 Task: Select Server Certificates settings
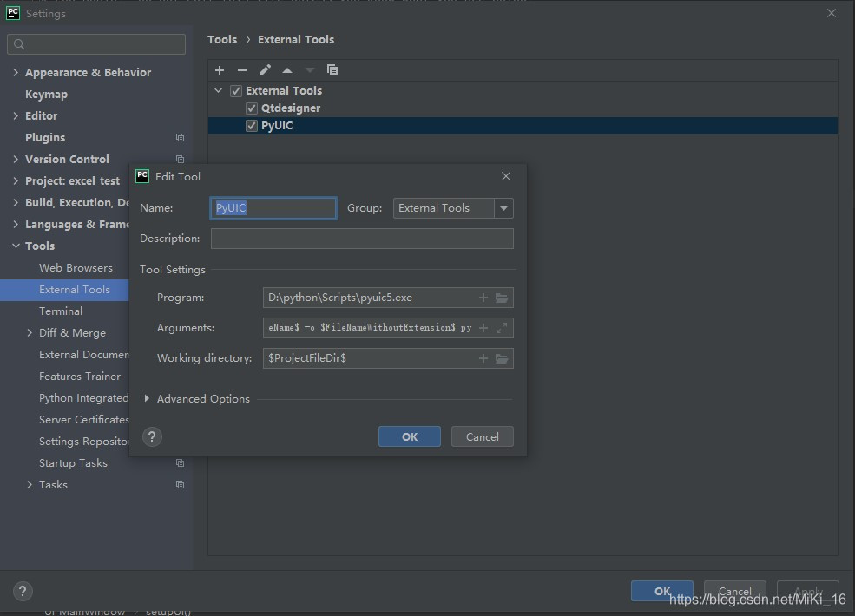click(84, 420)
